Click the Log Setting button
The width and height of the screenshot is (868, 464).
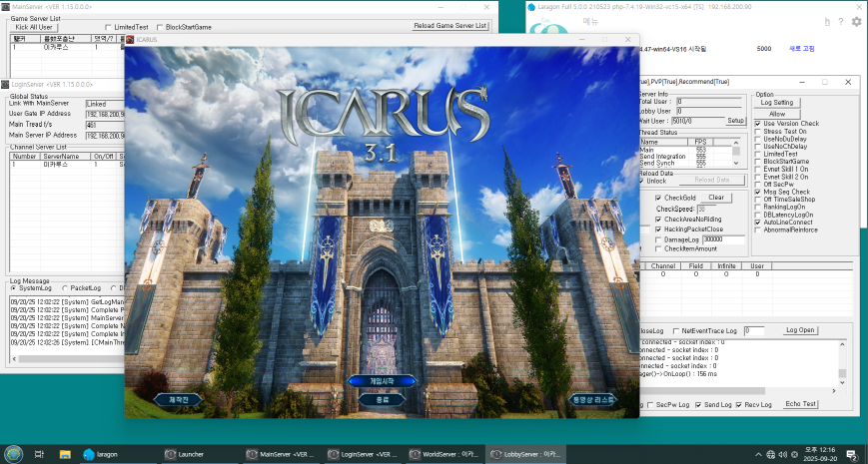(x=777, y=102)
